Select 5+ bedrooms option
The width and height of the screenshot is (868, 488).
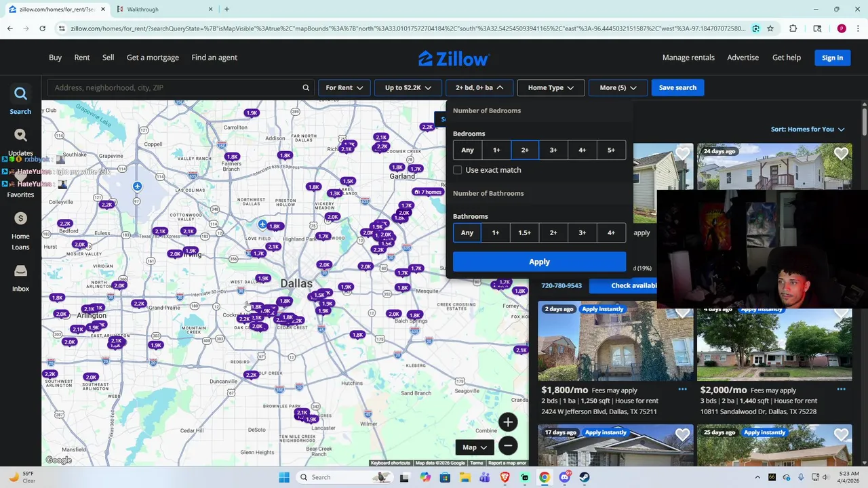(611, 150)
